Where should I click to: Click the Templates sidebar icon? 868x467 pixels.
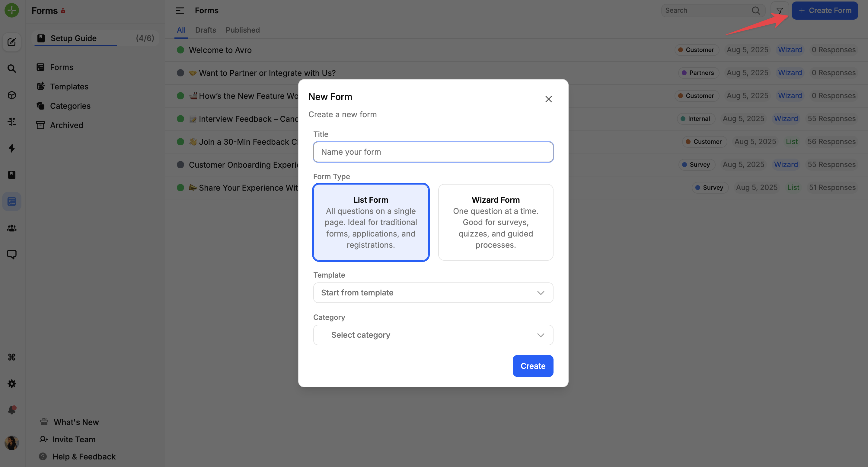tap(40, 86)
